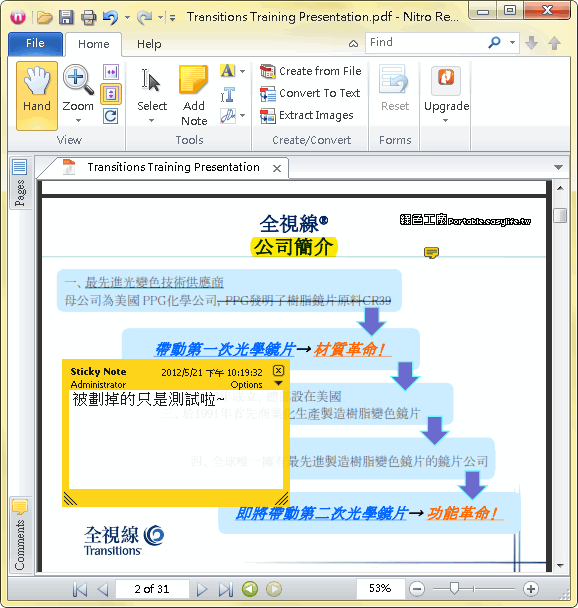This screenshot has height=608, width=578.
Task: Click the page number field 2 of 31
Action: coord(152,589)
